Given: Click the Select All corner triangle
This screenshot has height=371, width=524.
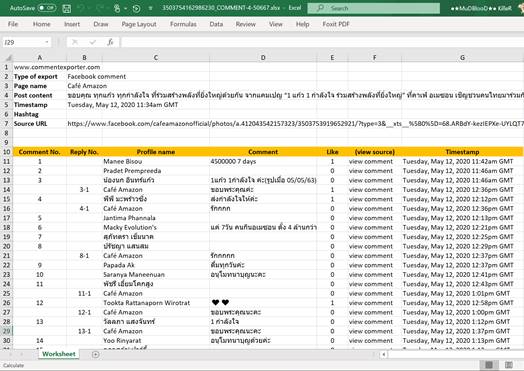Looking at the screenshot, I should tap(8, 57).
